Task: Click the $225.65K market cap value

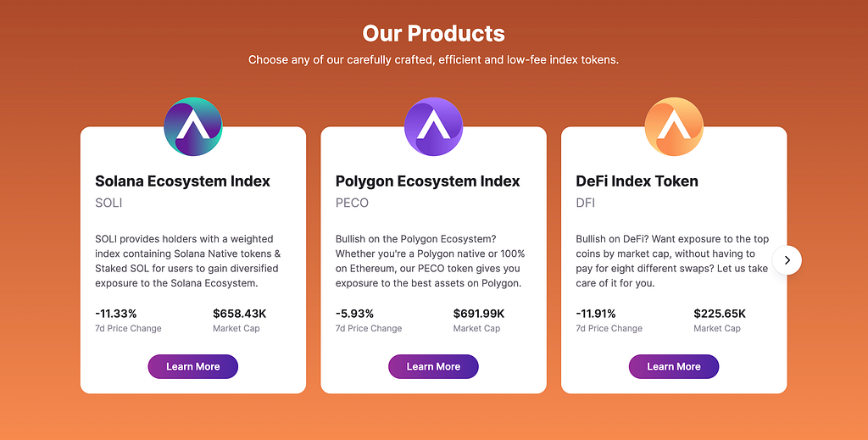Action: (x=720, y=314)
